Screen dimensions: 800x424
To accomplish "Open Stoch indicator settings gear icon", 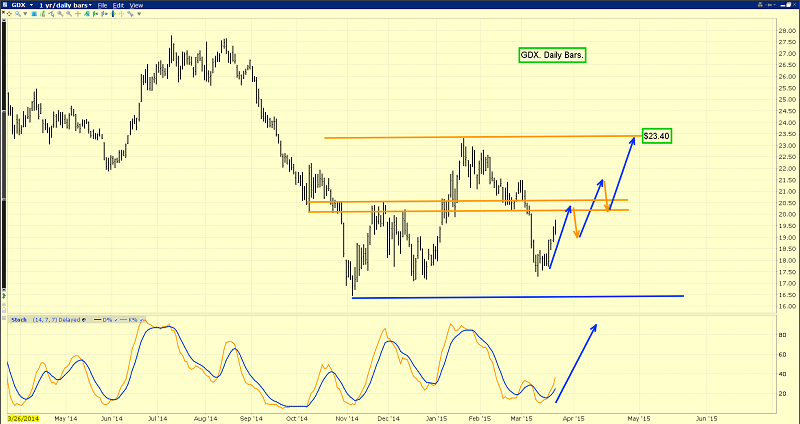I will click(x=84, y=320).
